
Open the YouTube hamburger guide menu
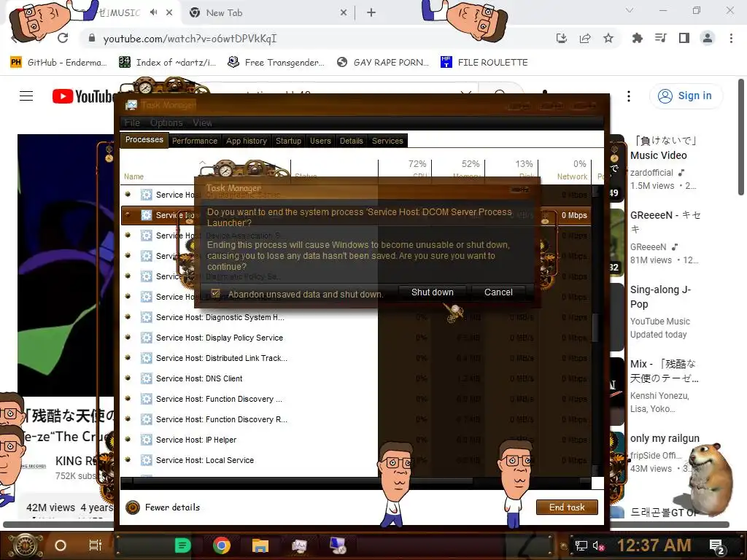coord(26,96)
